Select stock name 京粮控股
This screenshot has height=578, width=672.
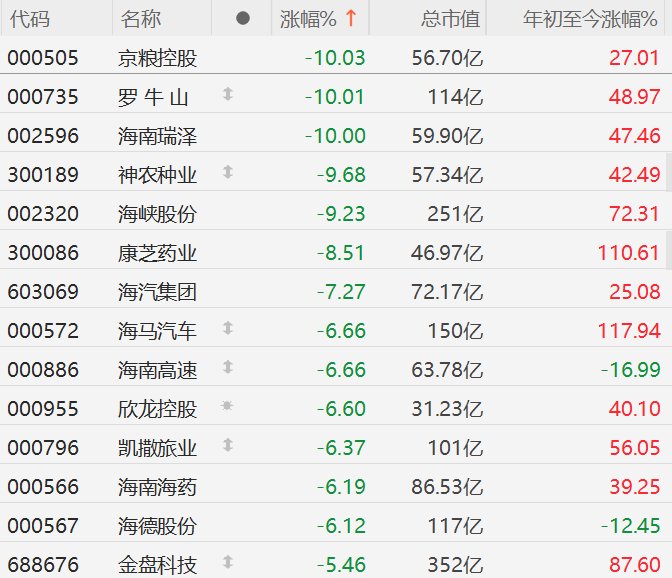(157, 58)
